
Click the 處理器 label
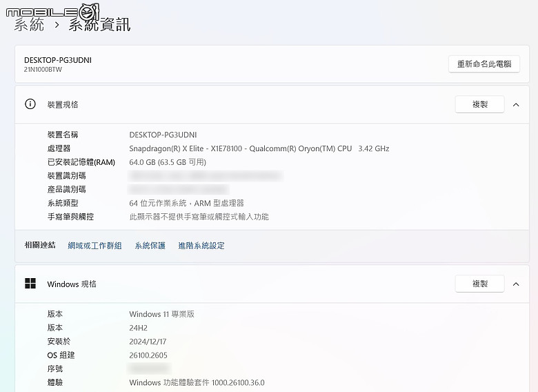coord(59,148)
